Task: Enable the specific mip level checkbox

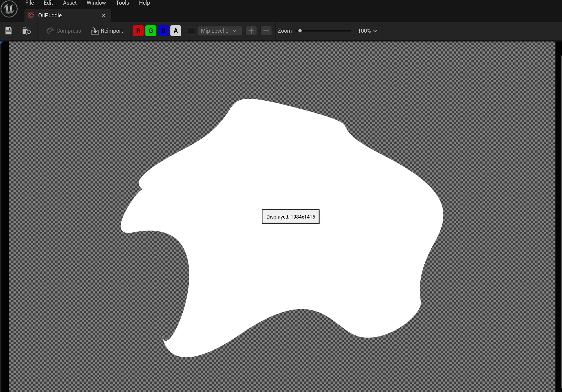Action: pyautogui.click(x=191, y=31)
